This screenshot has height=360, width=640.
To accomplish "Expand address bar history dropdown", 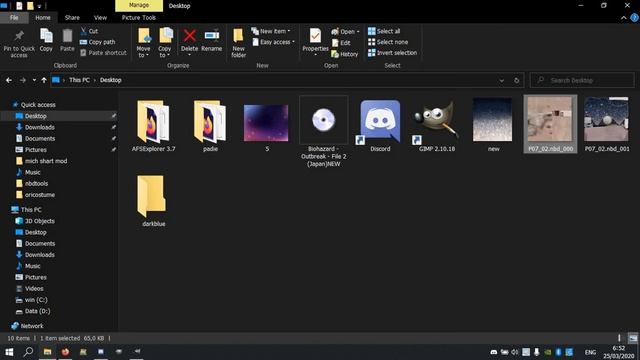I will [502, 80].
